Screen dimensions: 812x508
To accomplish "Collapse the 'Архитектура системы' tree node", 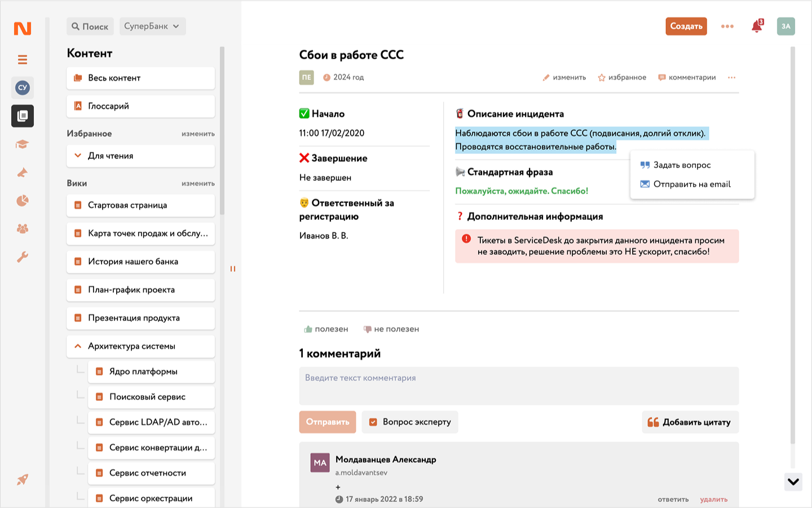I will pyautogui.click(x=78, y=346).
